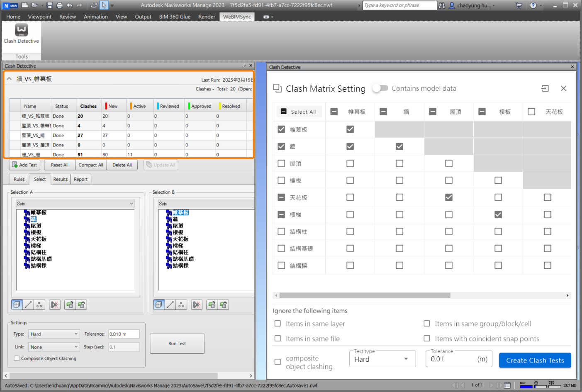Image resolution: width=582 pixels, height=392 pixels.
Task: Enable Lines geometry button in Selection A
Action: 28,305
